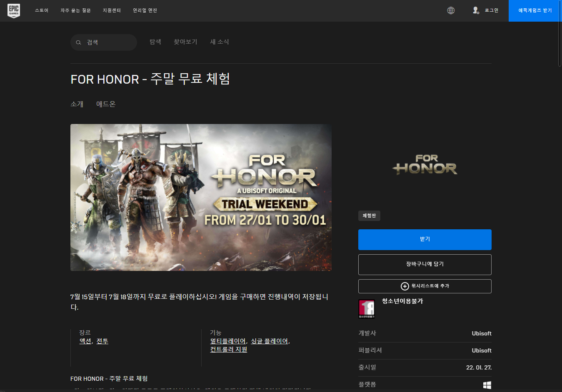562x392 pixels.
Task: Click the 장르 heading
Action: 85,333
